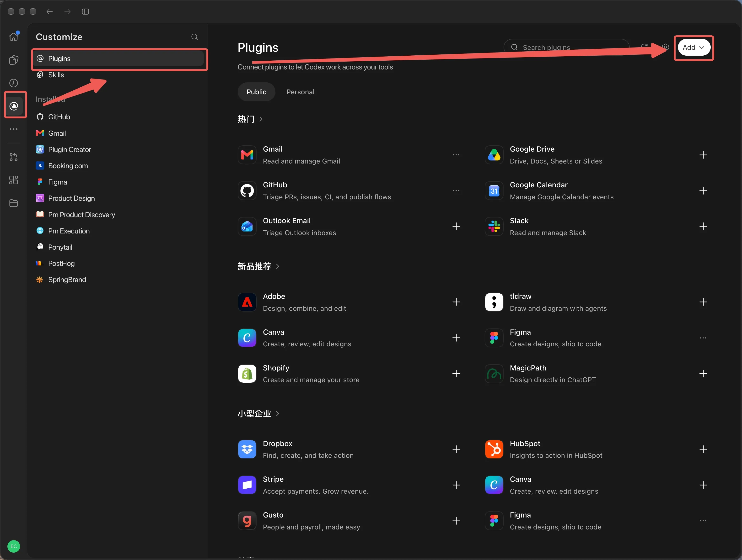Viewport: 742px width, 560px height.
Task: Open the home icon in left rail
Action: pos(14,36)
